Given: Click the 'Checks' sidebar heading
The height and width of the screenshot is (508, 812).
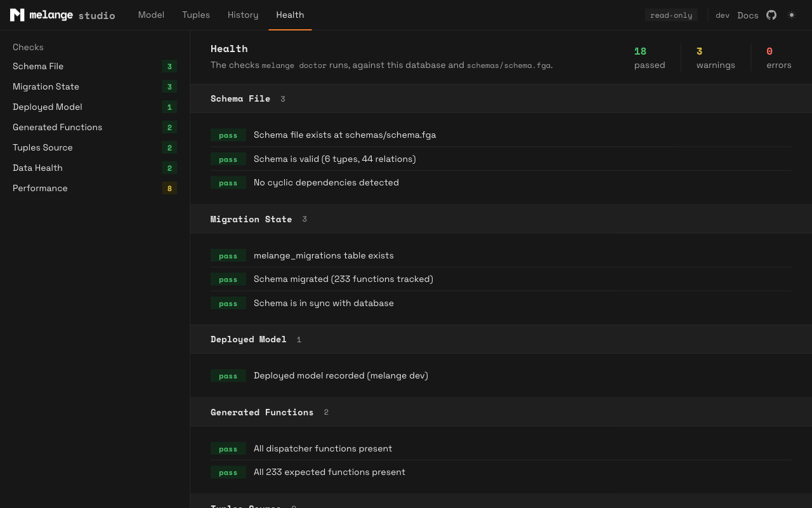Looking at the screenshot, I should tap(28, 47).
